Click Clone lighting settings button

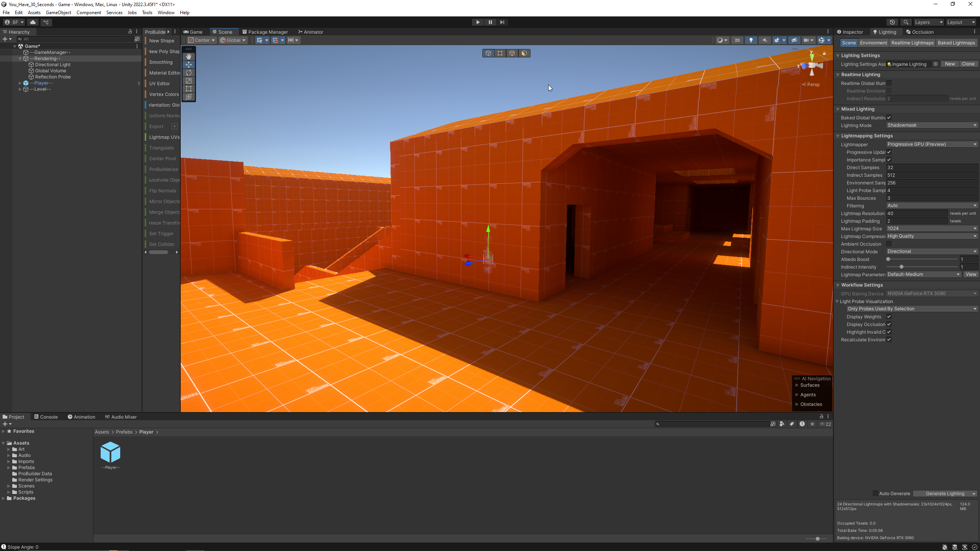click(x=968, y=64)
